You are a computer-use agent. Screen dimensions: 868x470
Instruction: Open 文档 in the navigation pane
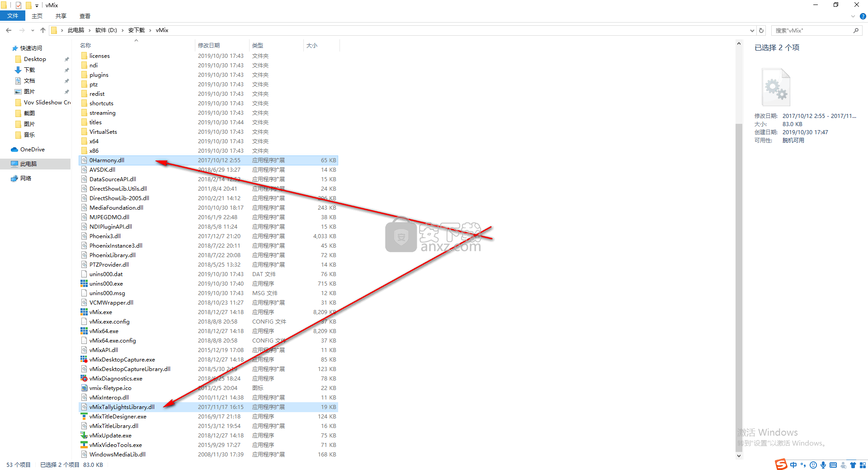[x=29, y=81]
